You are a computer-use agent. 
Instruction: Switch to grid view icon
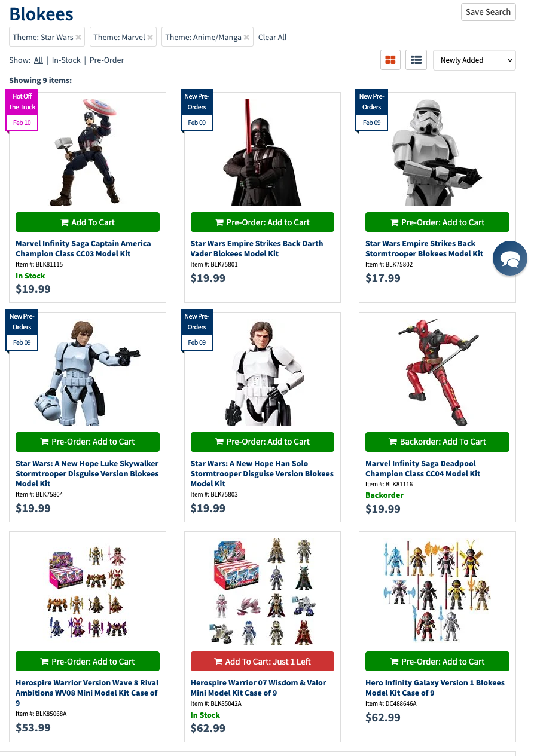[390, 60]
